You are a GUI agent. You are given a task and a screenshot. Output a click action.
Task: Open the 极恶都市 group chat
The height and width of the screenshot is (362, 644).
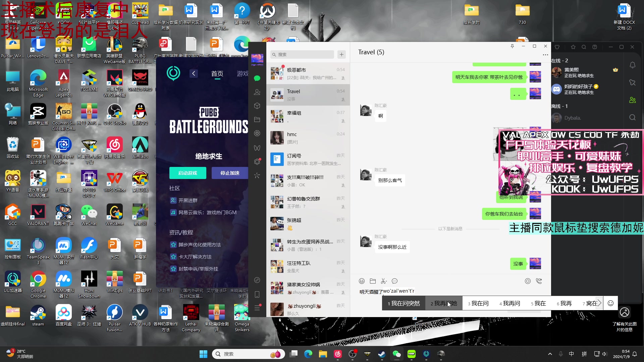pos(308,73)
